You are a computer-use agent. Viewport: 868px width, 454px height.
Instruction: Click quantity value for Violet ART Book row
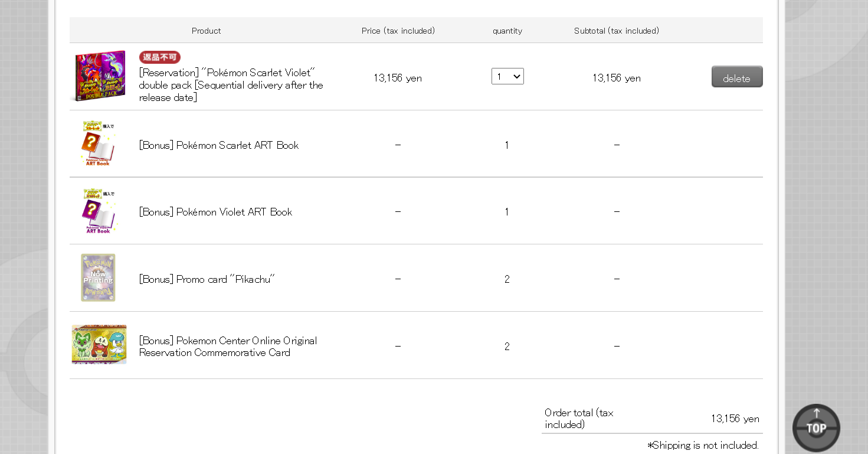click(507, 212)
